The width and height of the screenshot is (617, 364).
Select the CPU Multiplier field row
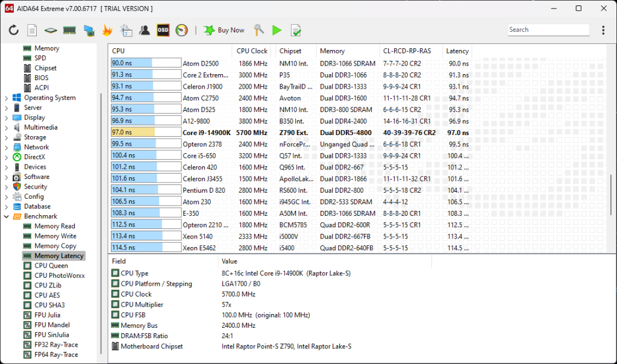click(x=271, y=304)
